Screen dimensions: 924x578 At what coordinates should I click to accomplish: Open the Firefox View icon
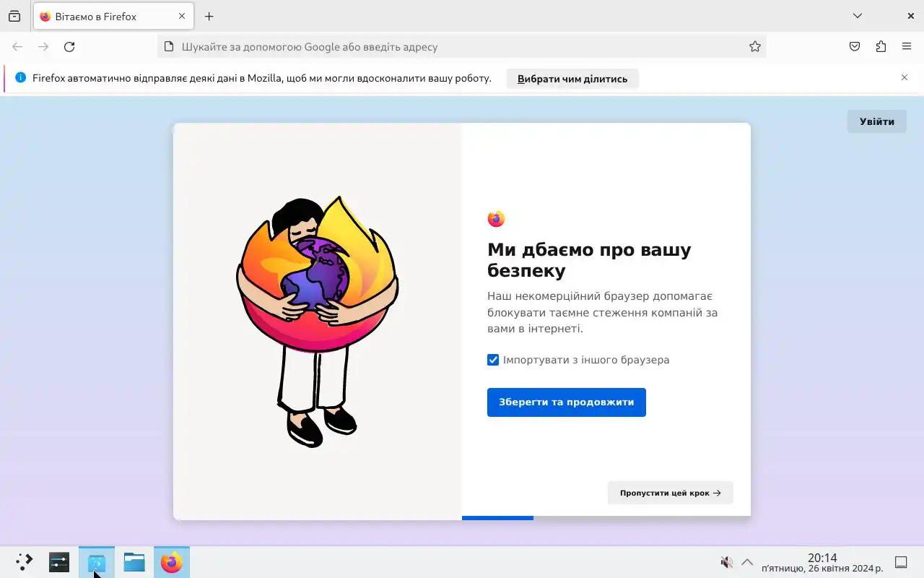14,16
